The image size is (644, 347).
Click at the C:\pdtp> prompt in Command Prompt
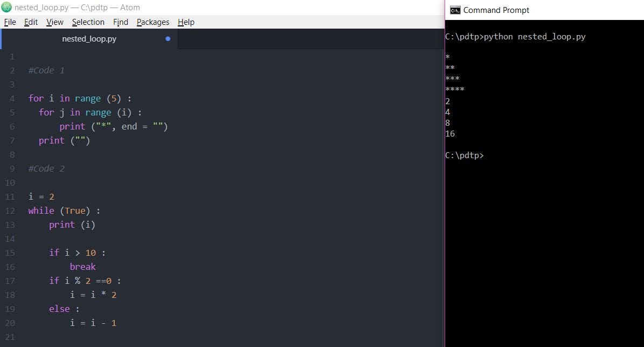[x=488, y=155]
